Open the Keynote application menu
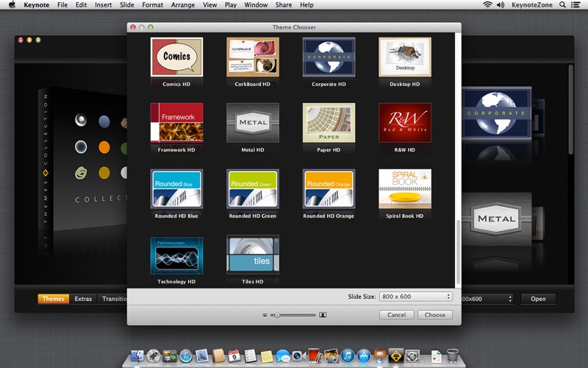588x368 pixels. 36,5
